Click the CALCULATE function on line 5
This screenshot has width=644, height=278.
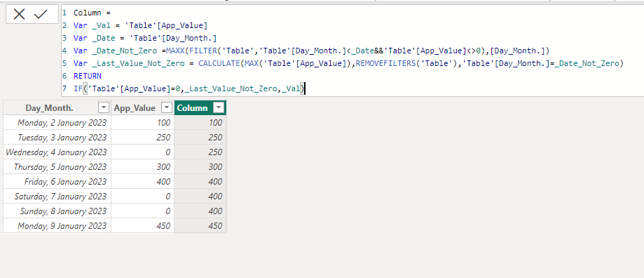219,63
